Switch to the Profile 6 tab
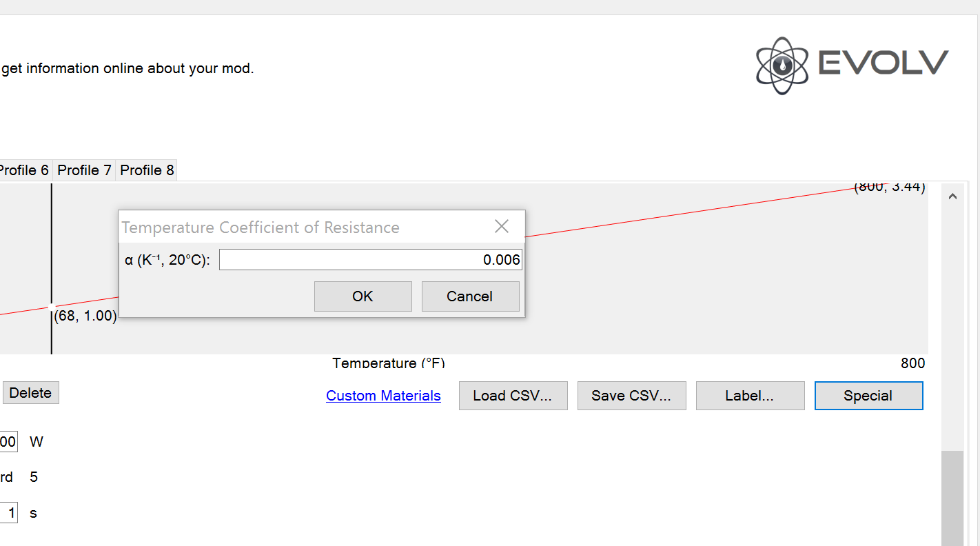The image size is (980, 546). coord(24,170)
